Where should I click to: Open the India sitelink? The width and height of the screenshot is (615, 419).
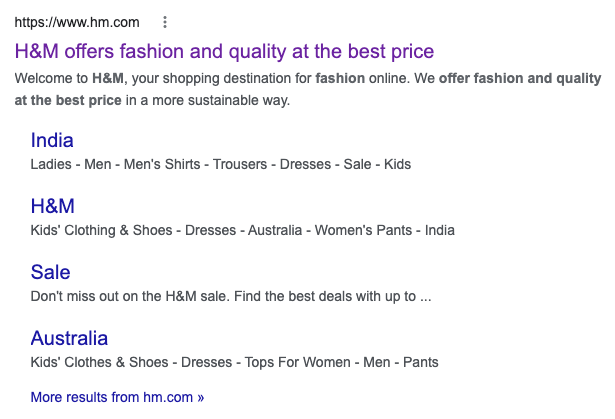tap(52, 140)
